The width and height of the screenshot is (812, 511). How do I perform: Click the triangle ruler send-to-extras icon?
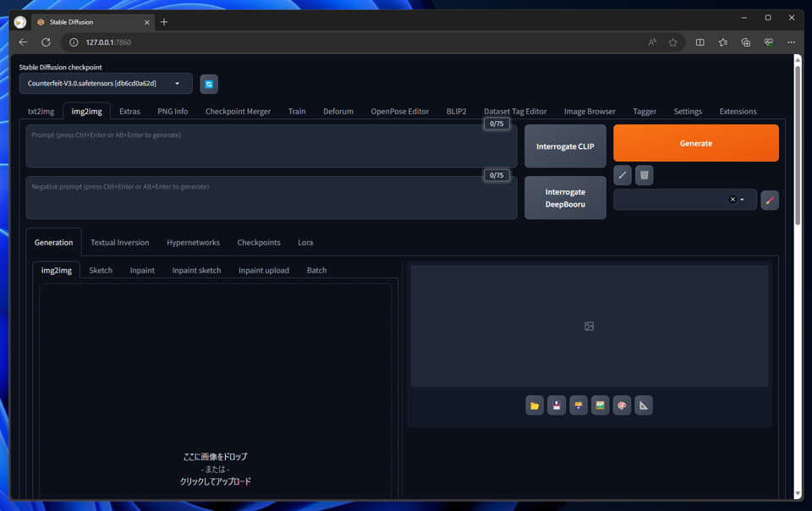[644, 405]
